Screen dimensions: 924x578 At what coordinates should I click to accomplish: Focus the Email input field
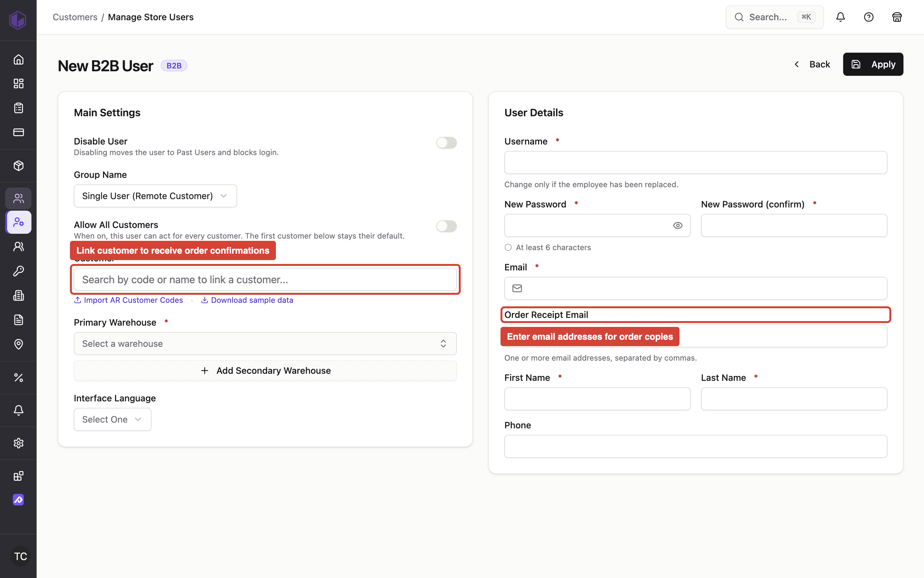pyautogui.click(x=695, y=288)
